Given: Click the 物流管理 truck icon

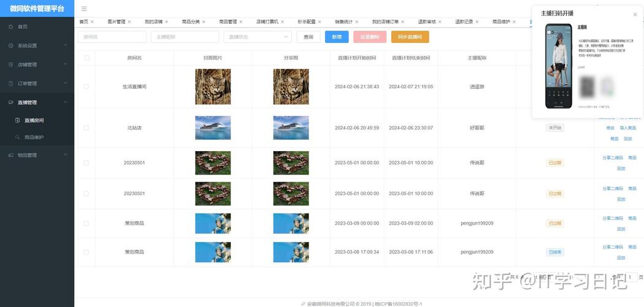Looking at the screenshot, I should click(10, 155).
